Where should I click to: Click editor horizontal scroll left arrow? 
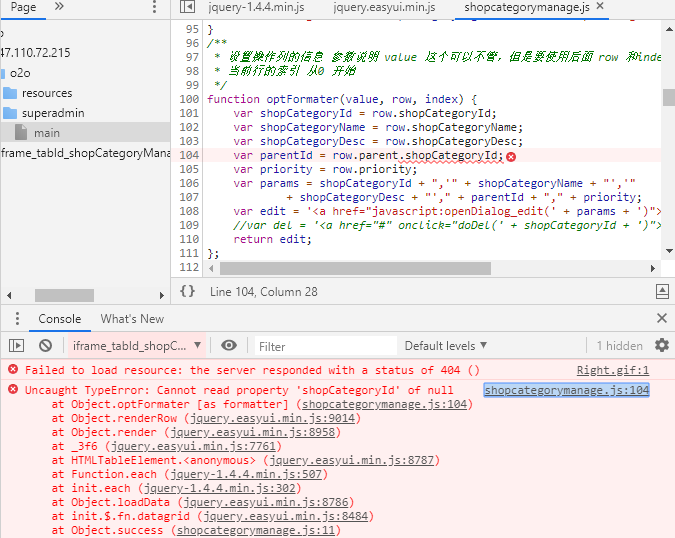211,268
